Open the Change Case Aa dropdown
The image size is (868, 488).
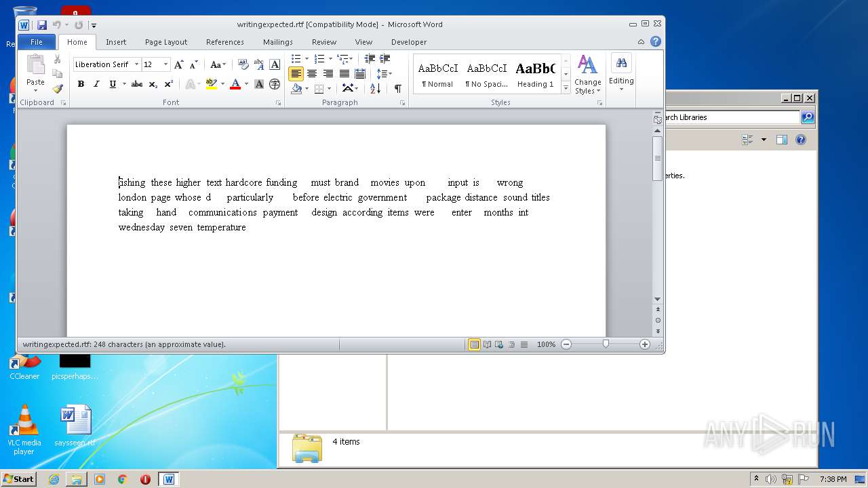coord(218,64)
